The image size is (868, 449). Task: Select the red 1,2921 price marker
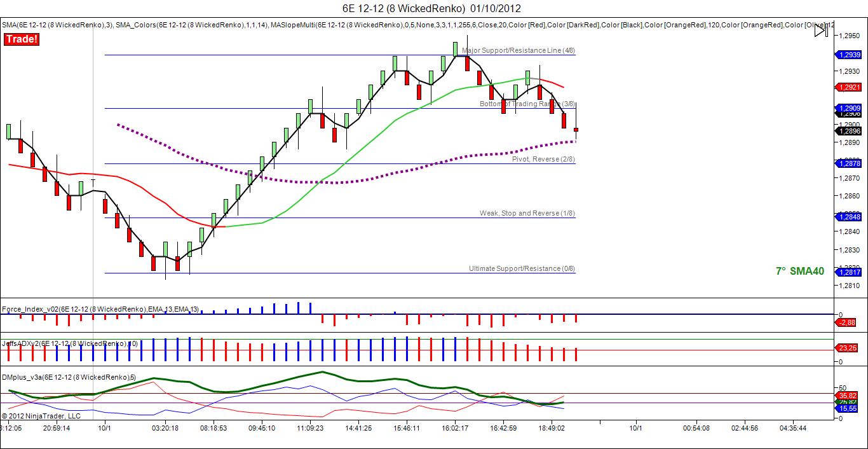(850, 87)
